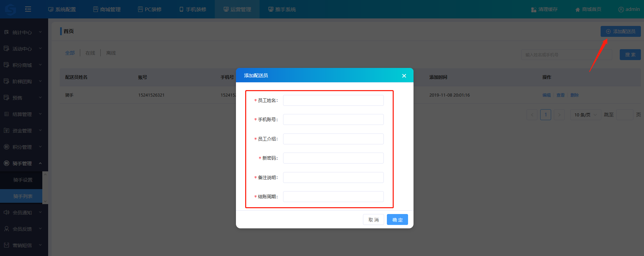Click the 会员通知 speaker icon
Screen dimensions: 644x256
pyautogui.click(x=6, y=212)
